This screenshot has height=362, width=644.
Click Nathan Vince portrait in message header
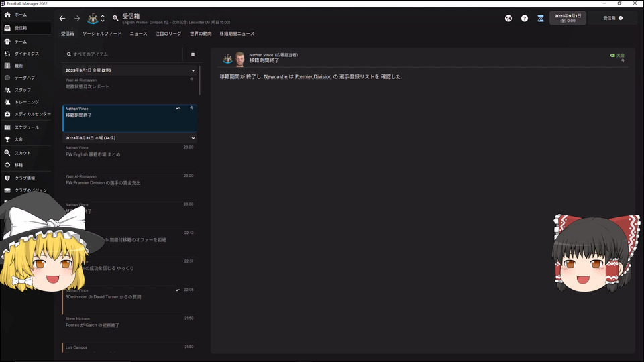tap(240, 59)
